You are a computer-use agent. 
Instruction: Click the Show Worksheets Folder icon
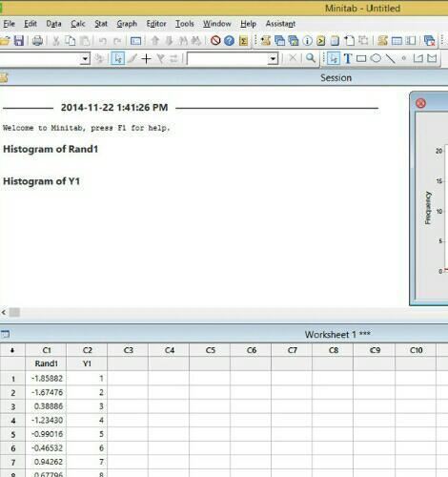[279, 41]
